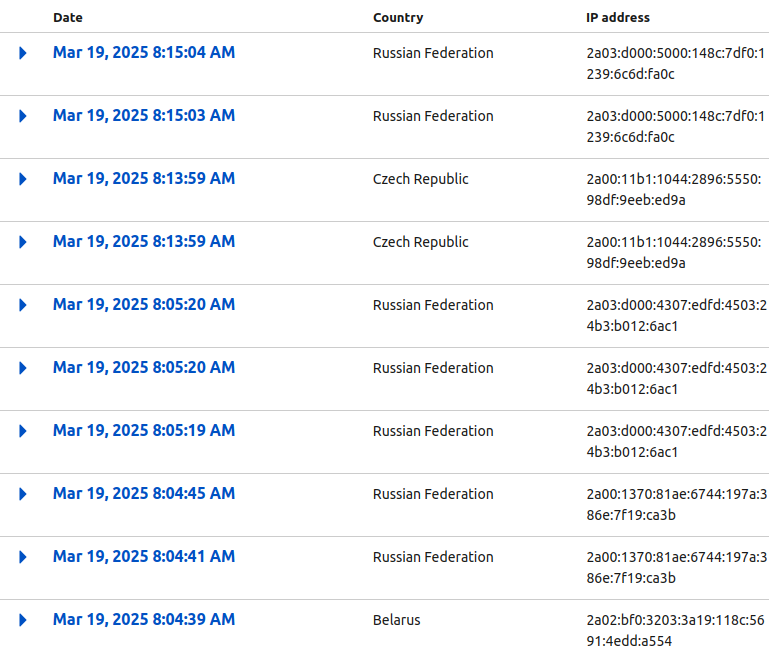
Task: Open the Mar 19, 2025 8:04:39 AM link
Action: click(144, 620)
